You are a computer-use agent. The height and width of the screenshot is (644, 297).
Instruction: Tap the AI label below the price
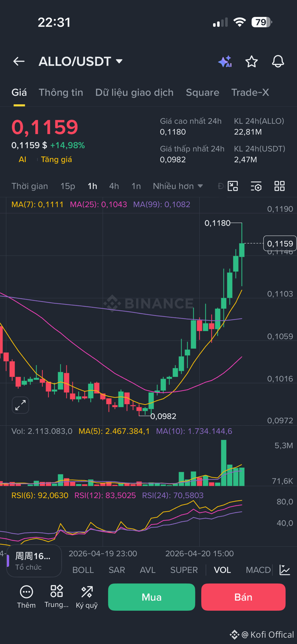[x=23, y=160]
